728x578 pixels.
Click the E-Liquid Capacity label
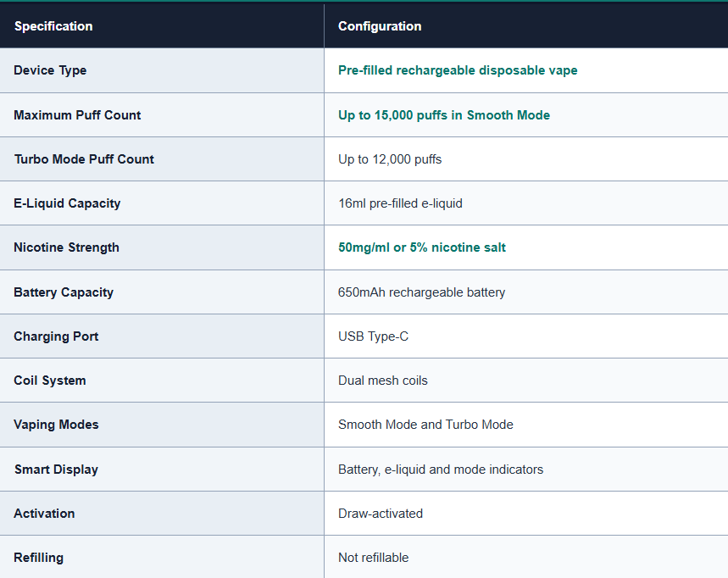(x=67, y=203)
